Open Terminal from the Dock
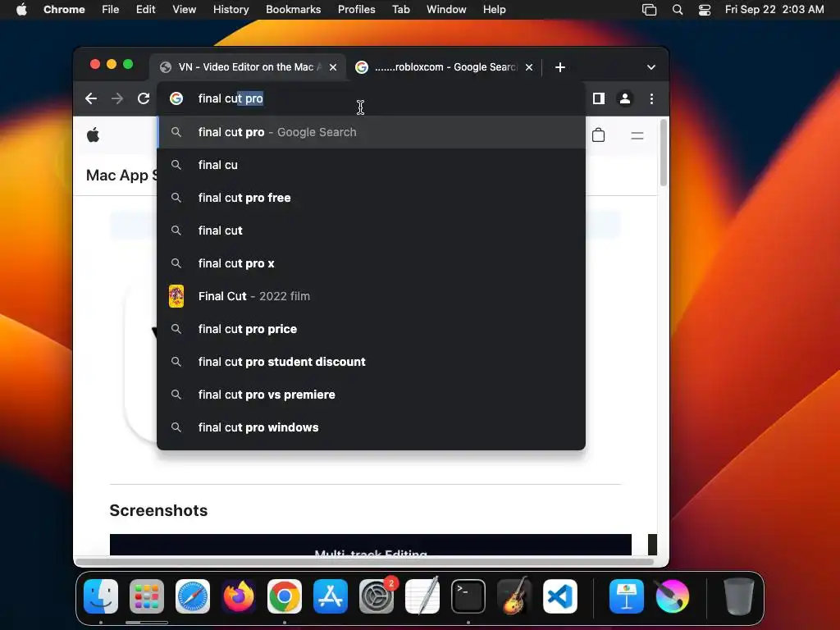This screenshot has height=630, width=840. pyautogui.click(x=468, y=596)
